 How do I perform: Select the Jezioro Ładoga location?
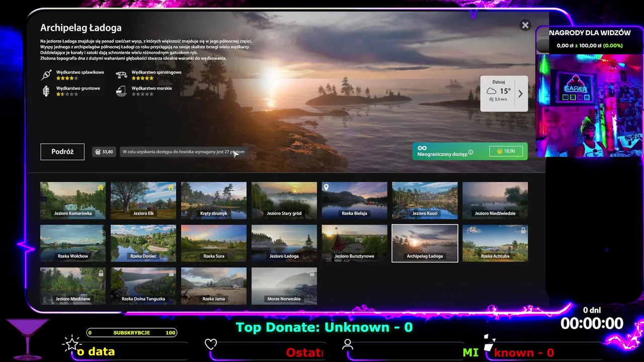284,243
